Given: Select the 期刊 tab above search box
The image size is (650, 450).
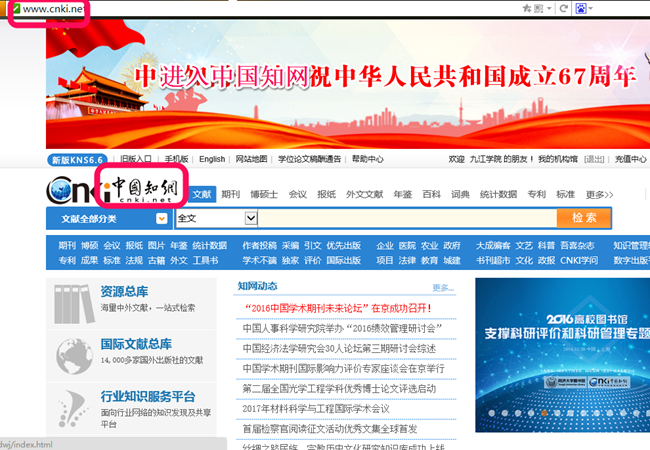Looking at the screenshot, I should (230, 194).
